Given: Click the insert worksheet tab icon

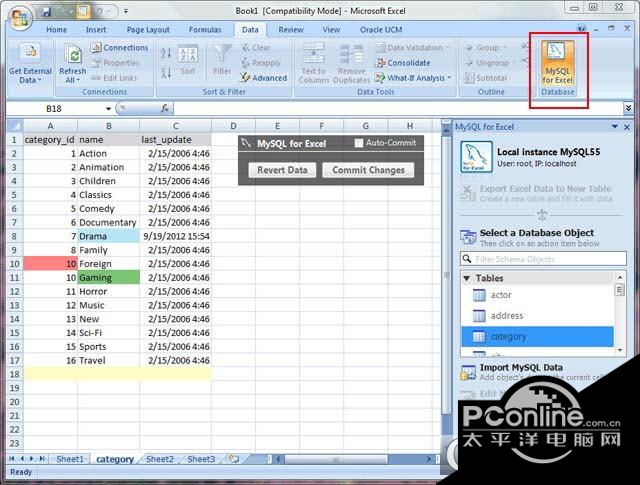Looking at the screenshot, I should click(x=234, y=459).
